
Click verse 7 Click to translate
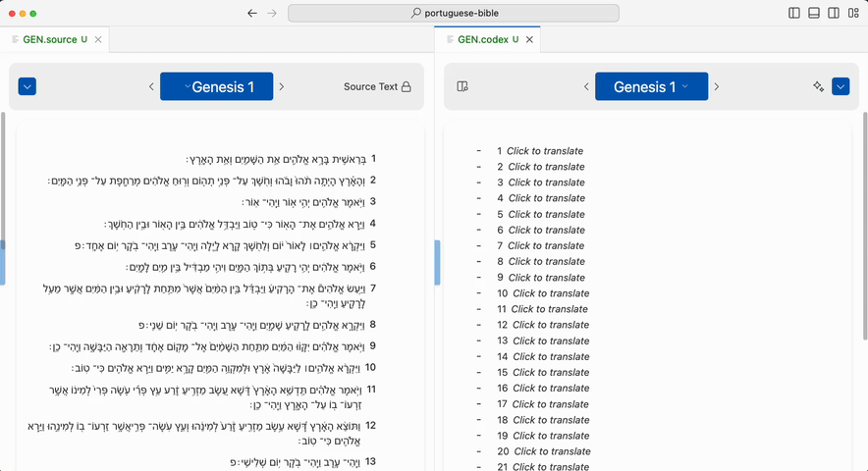click(x=546, y=245)
